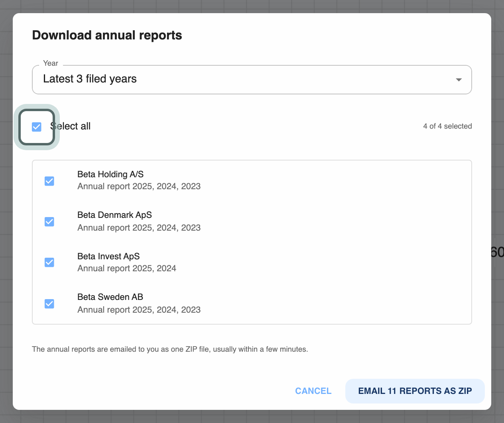Click annual report years under Beta Holding A/S

tap(139, 186)
